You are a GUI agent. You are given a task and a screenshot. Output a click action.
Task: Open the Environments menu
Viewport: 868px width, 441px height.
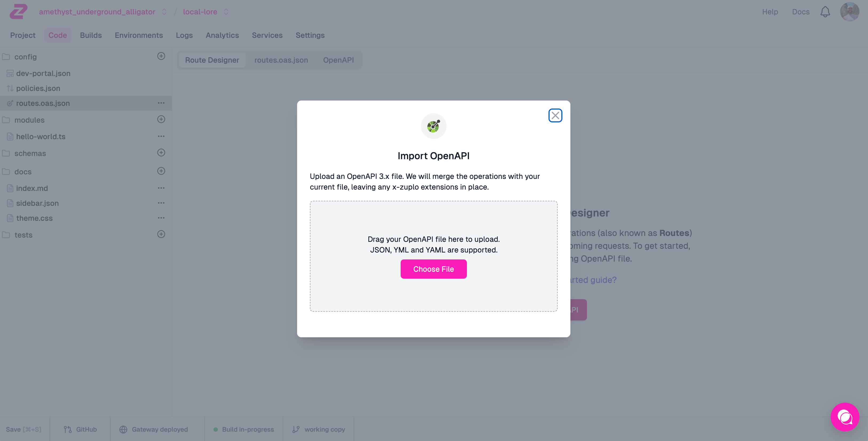click(x=139, y=34)
